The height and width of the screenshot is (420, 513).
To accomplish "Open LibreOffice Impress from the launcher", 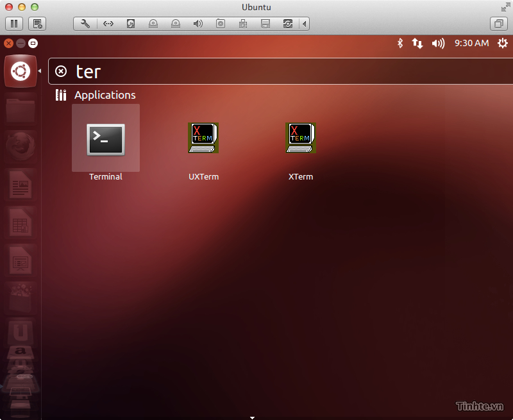I will pos(21,261).
